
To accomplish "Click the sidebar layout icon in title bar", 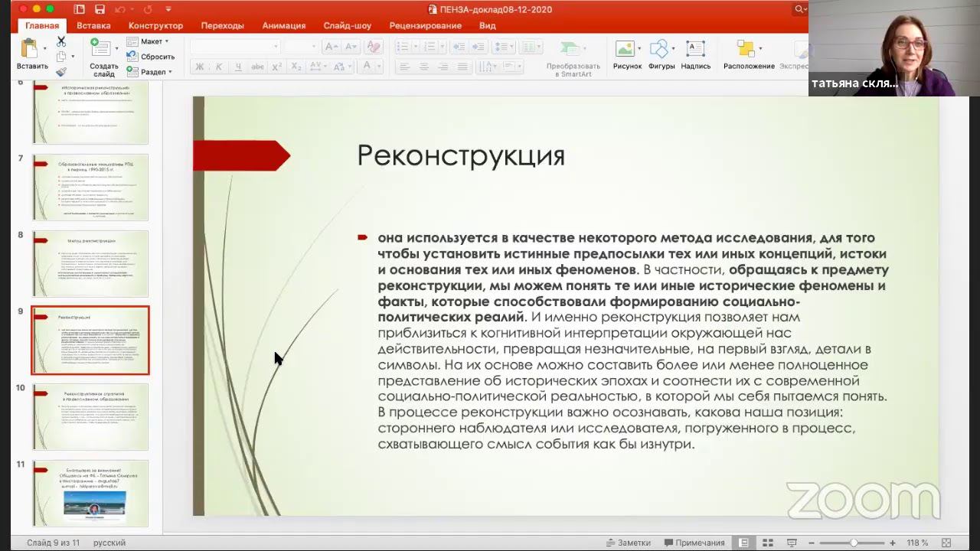I will pyautogui.click(x=80, y=9).
